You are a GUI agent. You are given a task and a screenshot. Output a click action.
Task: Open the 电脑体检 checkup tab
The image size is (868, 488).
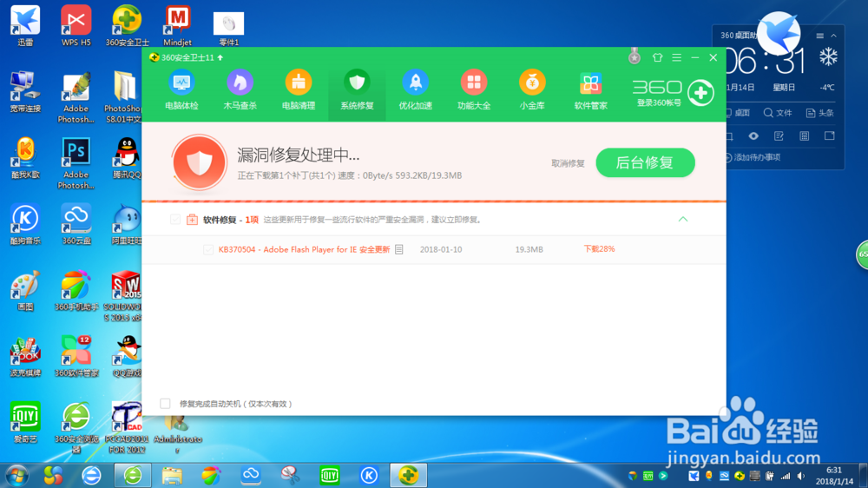coord(181,90)
